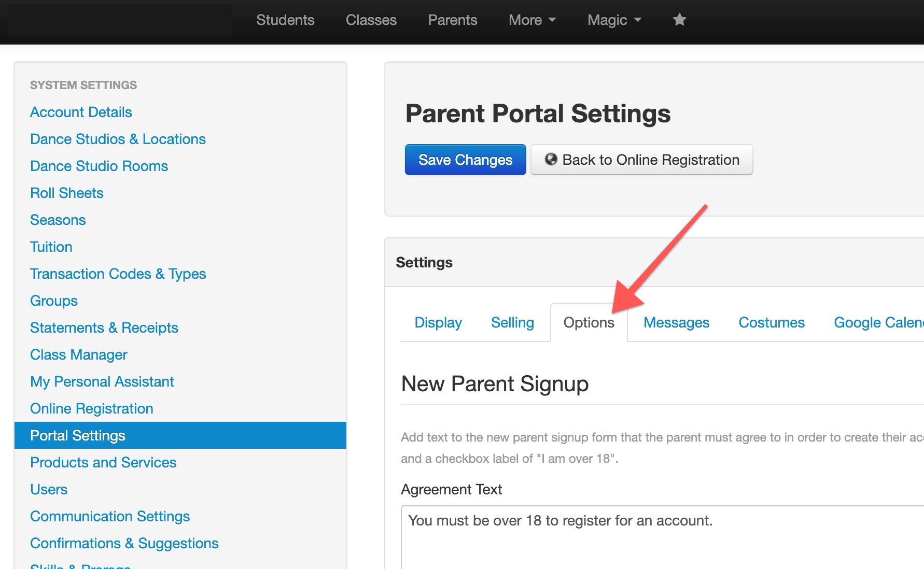
Task: Click globe icon on Back to Online Registration
Action: (x=551, y=159)
